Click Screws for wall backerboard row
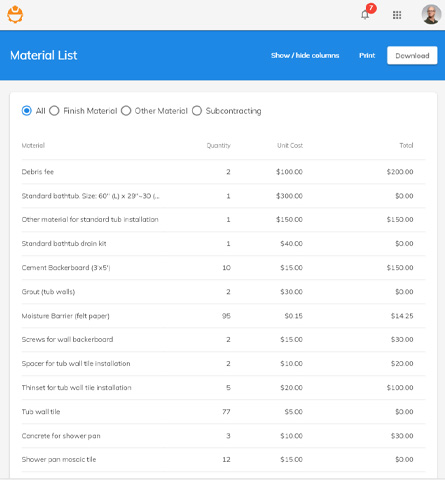This screenshot has height=480, width=445. (223, 339)
